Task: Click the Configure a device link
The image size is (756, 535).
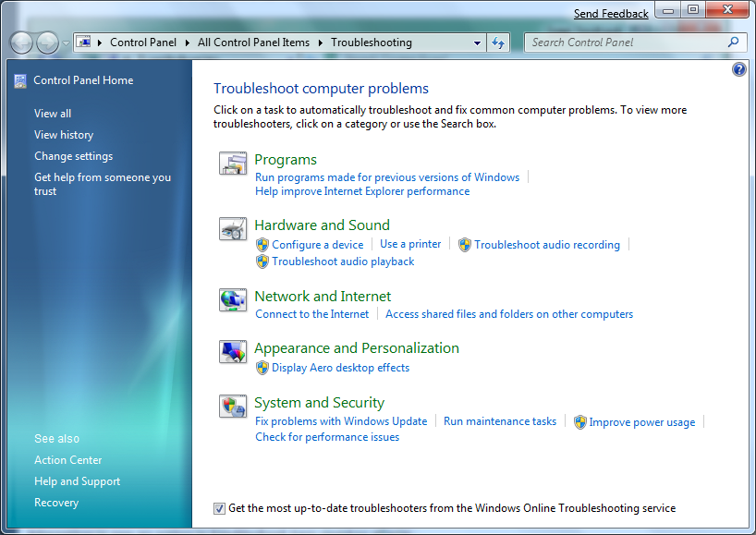Action: 317,245
